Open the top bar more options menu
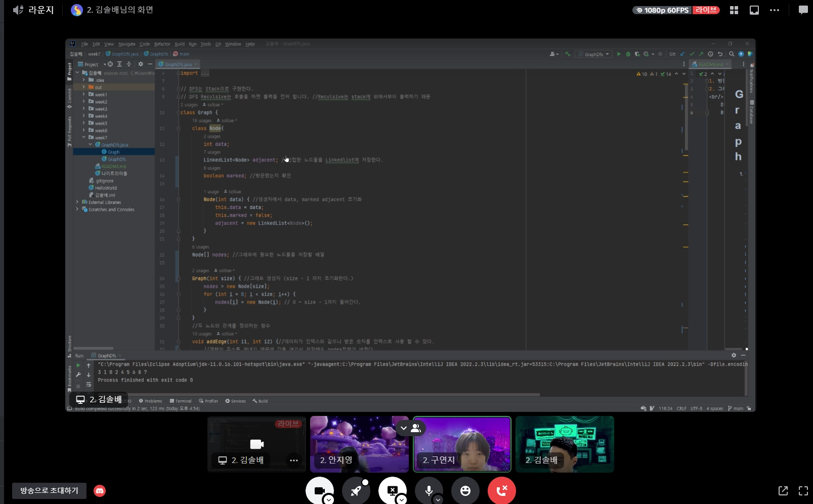 (x=774, y=10)
